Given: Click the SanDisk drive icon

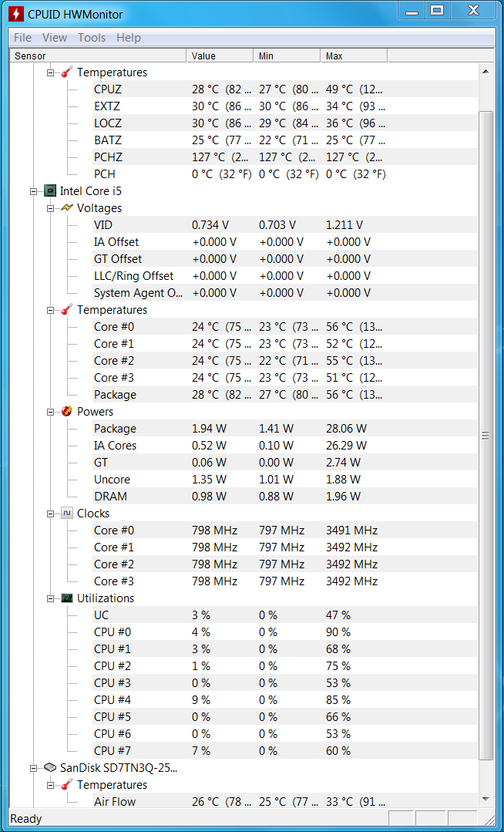Looking at the screenshot, I should 50,768.
